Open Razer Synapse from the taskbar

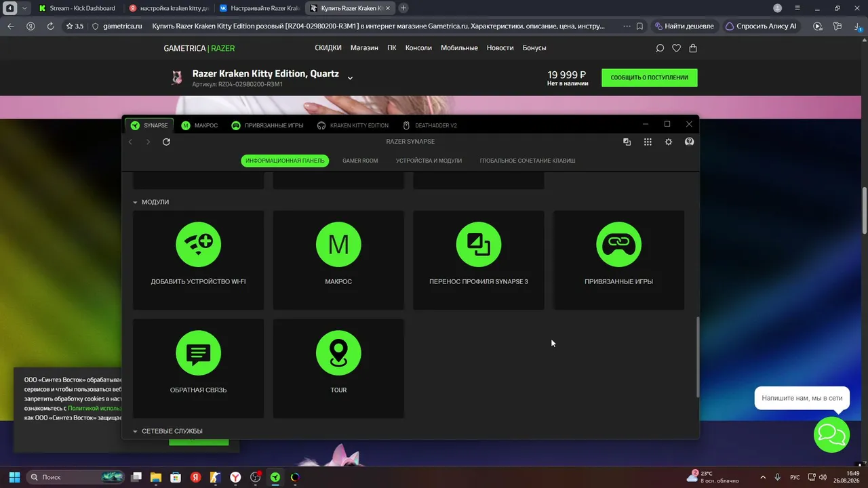point(275,477)
